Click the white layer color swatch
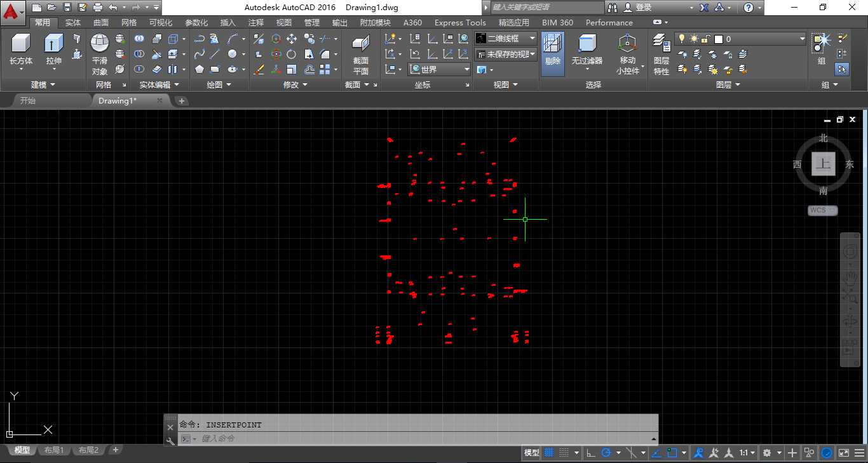The height and width of the screenshot is (463, 868). [x=719, y=39]
